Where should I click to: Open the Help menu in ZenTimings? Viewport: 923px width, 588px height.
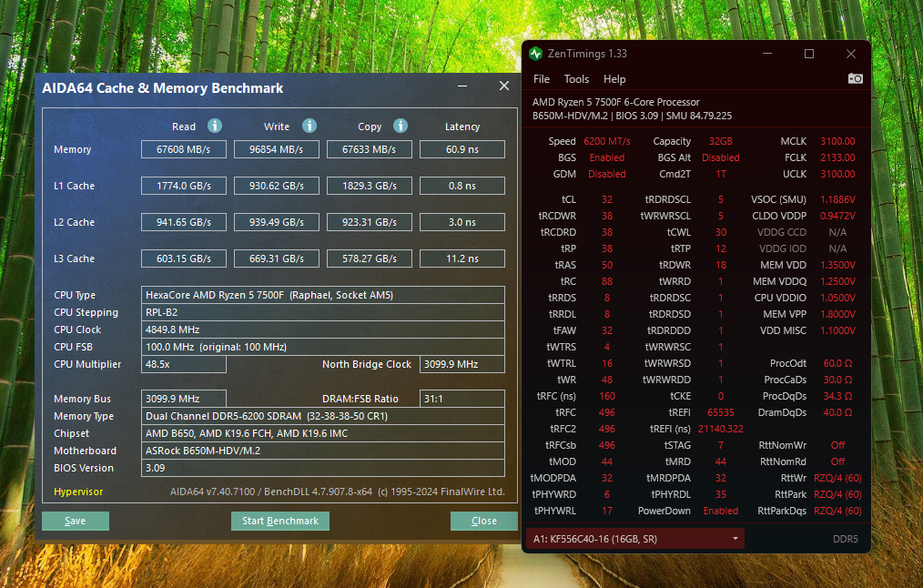point(614,79)
